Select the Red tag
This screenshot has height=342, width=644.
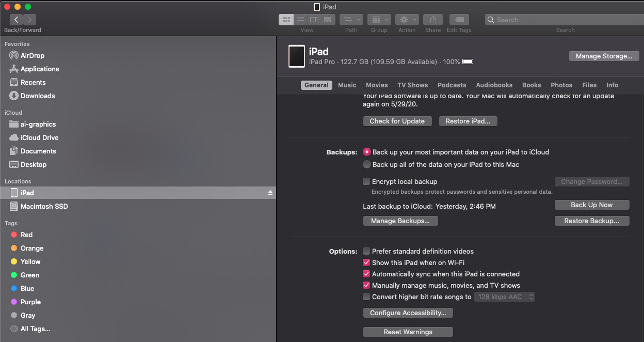(x=22, y=235)
